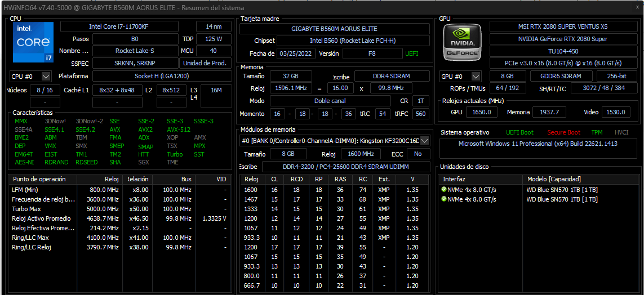The image size is (644, 295).
Task: Click the GPU memory clock 1937.7 field
Action: click(x=549, y=112)
